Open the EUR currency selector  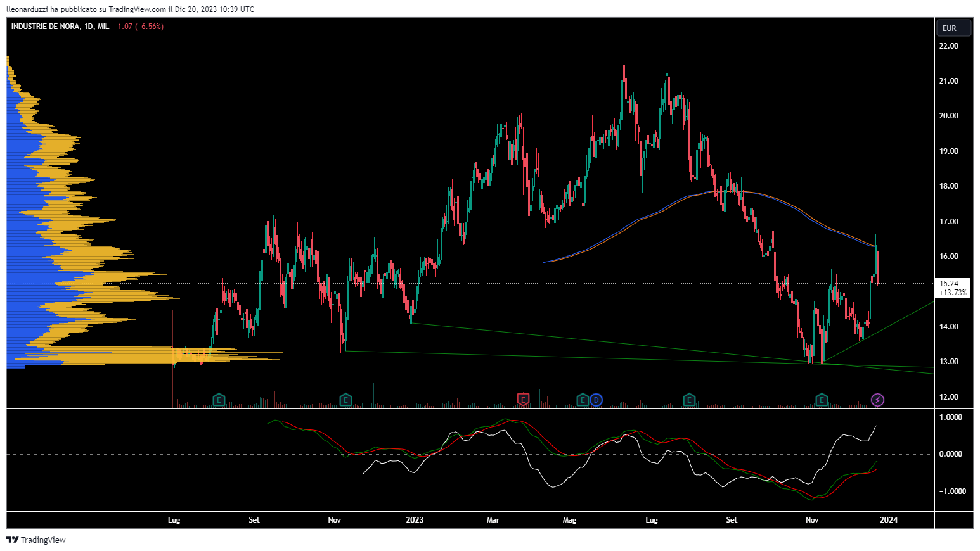coord(954,28)
